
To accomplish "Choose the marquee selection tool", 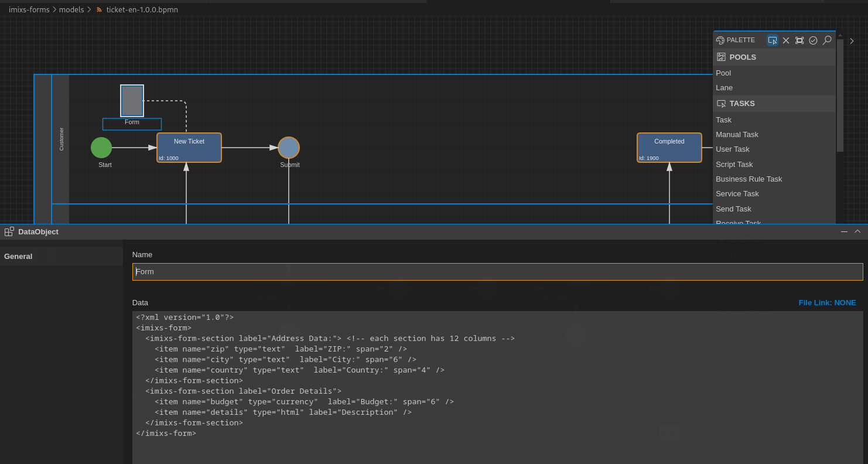I will click(799, 40).
